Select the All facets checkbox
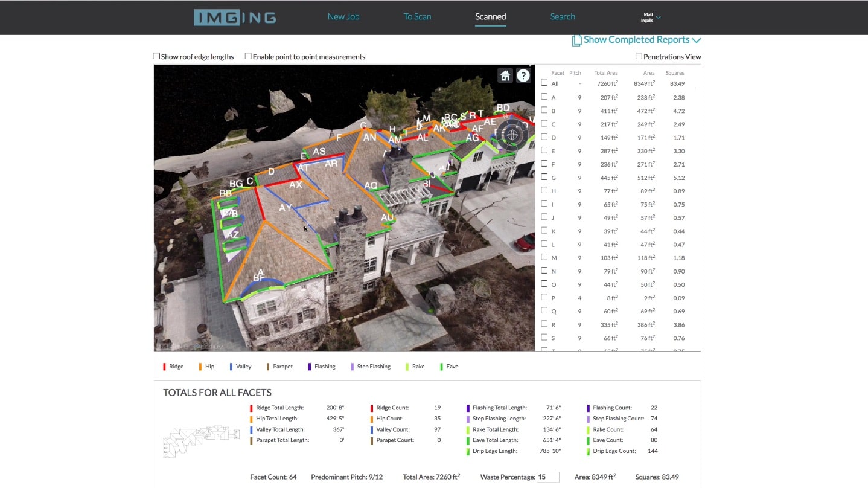Viewport: 868px width, 488px height. (544, 83)
